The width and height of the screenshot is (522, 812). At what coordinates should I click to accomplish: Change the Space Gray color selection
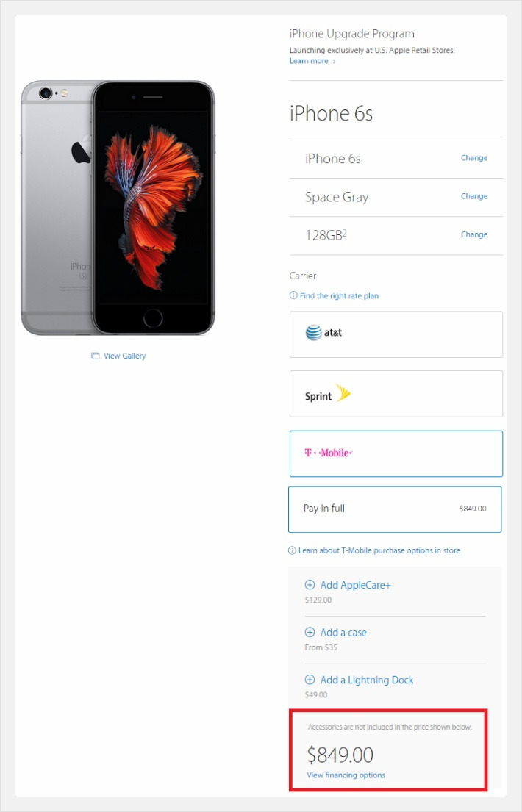point(473,196)
